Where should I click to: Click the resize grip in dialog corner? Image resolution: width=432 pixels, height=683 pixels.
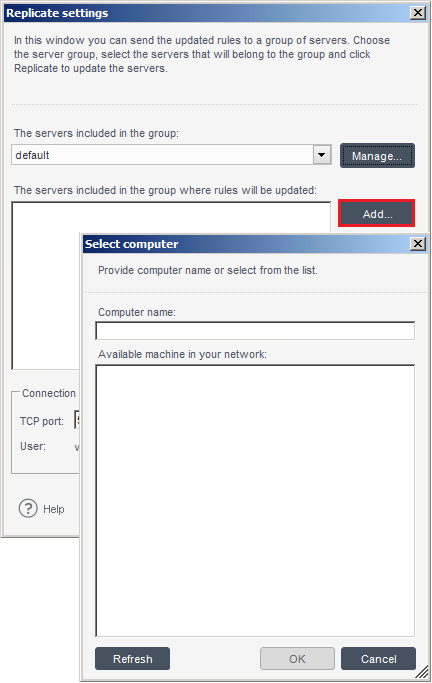[x=421, y=672]
